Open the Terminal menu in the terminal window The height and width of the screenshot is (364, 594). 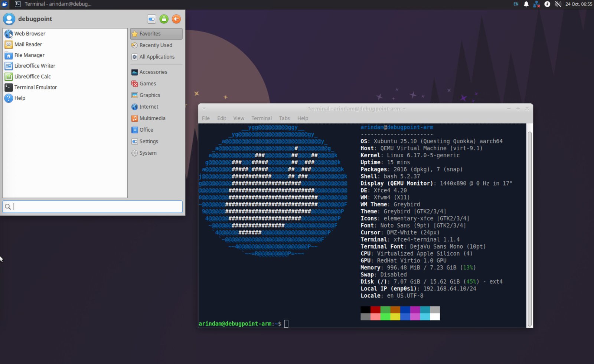point(261,118)
